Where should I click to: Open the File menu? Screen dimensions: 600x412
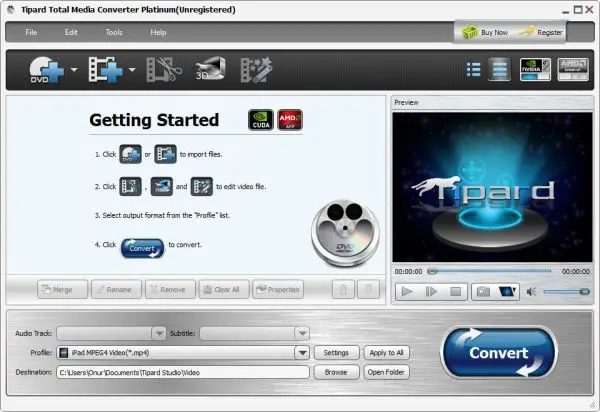click(31, 33)
